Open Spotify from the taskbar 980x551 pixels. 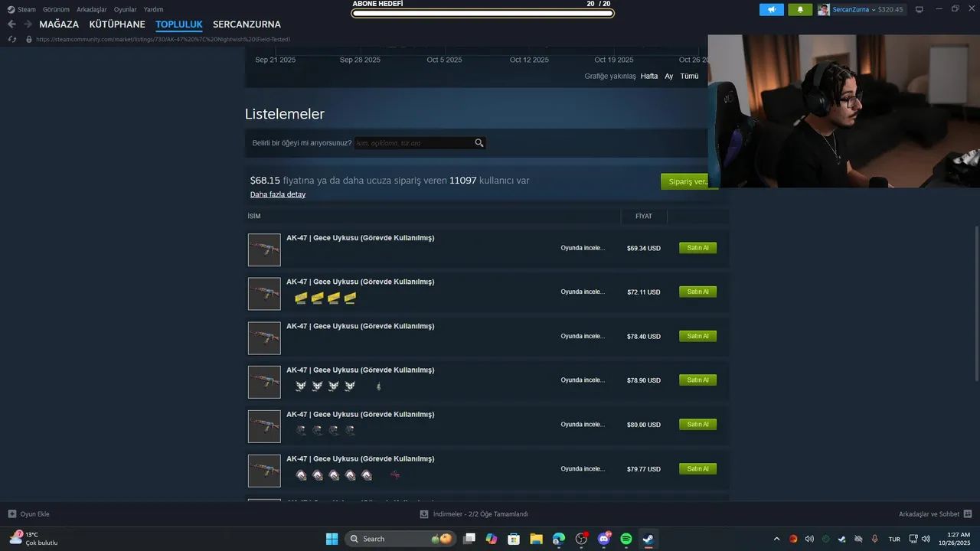(x=626, y=539)
